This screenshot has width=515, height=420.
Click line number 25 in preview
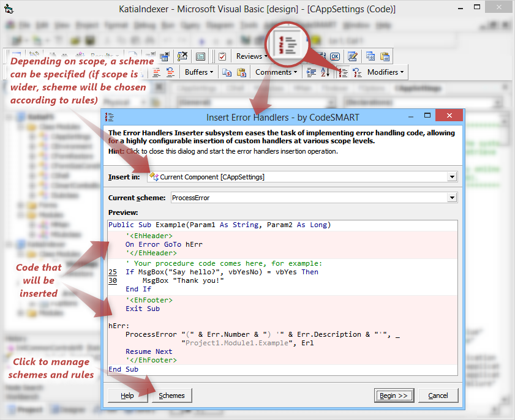(x=113, y=272)
